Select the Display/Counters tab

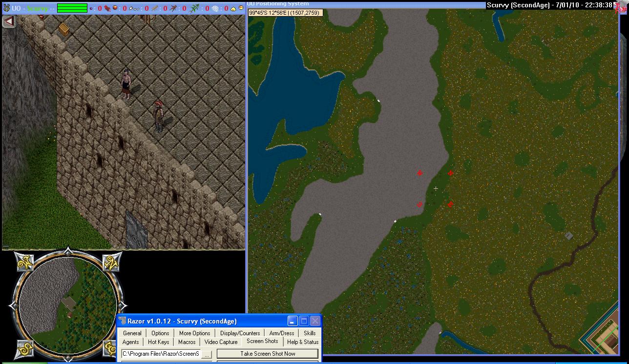pos(240,333)
